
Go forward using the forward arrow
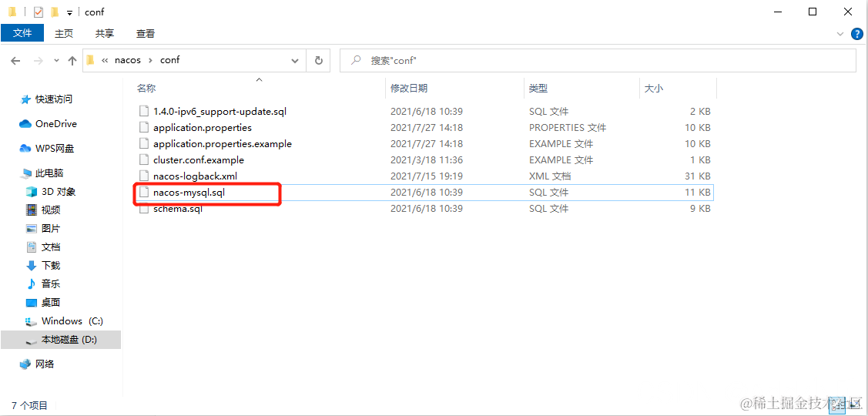39,60
